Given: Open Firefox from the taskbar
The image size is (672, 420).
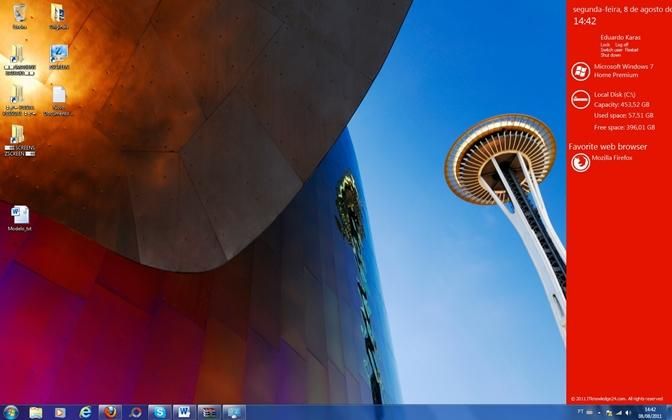Looking at the screenshot, I should pyautogui.click(x=110, y=412).
